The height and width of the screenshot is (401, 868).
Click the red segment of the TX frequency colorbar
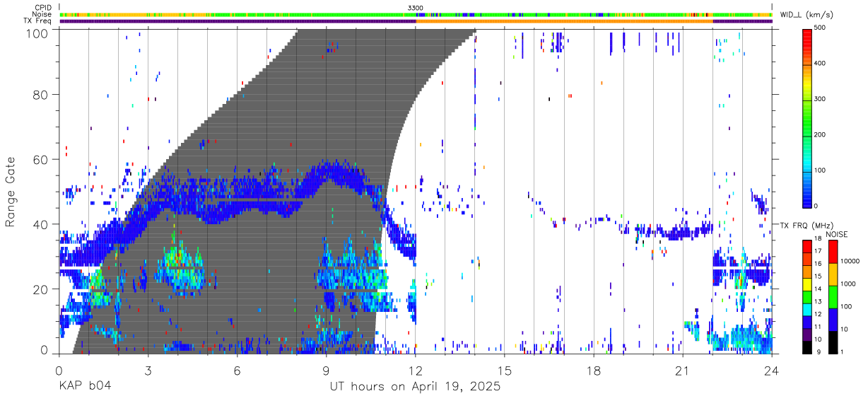click(x=807, y=245)
